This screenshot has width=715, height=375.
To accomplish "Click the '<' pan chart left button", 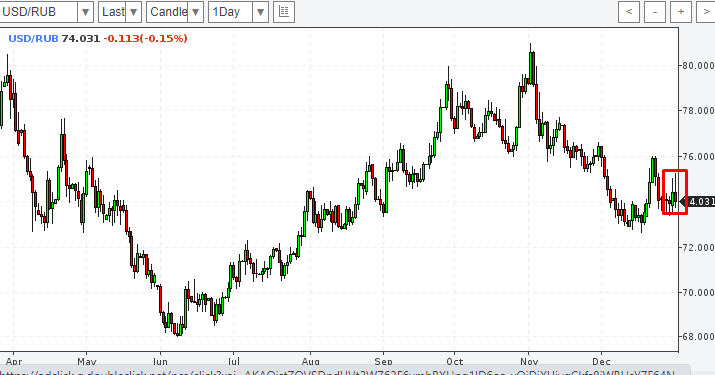I will 629,12.
